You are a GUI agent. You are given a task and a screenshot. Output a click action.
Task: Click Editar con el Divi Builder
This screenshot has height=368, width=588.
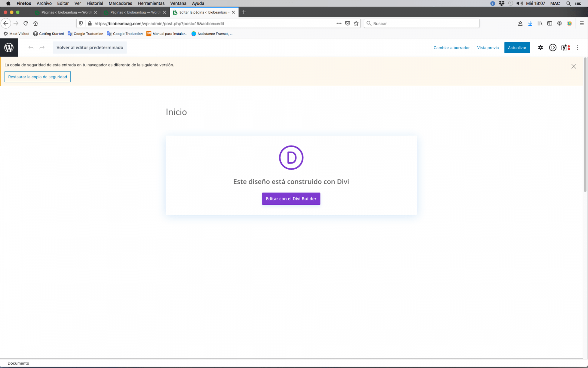(x=291, y=199)
